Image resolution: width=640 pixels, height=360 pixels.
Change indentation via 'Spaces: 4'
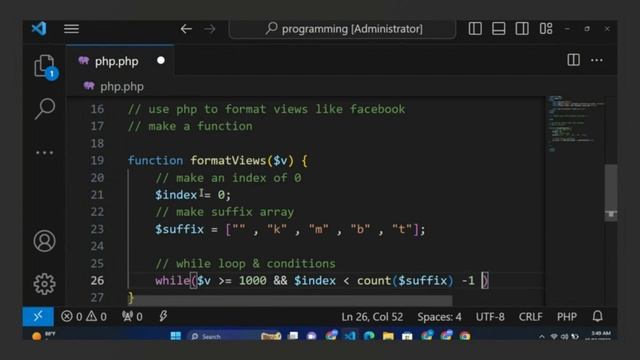(439, 317)
